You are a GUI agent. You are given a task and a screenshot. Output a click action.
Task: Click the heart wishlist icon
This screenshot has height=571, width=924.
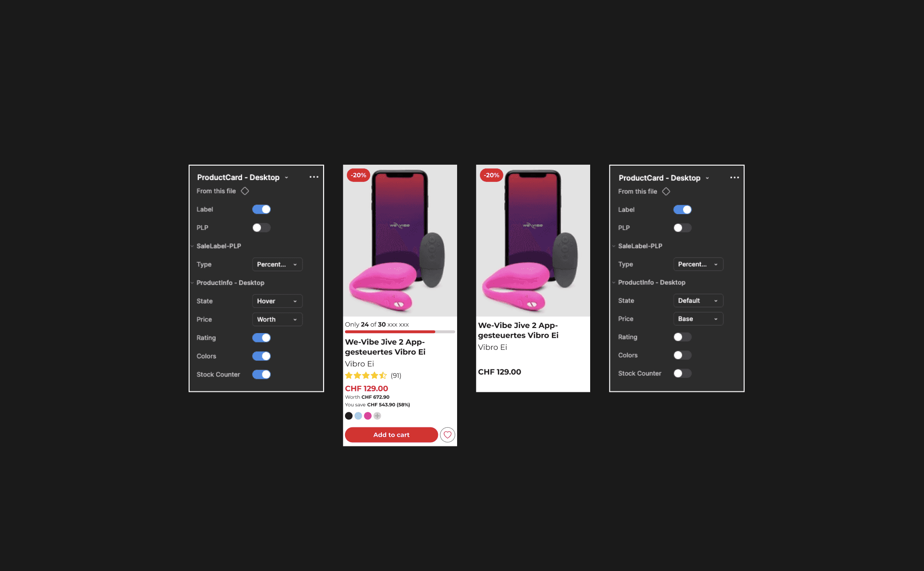[x=447, y=435]
